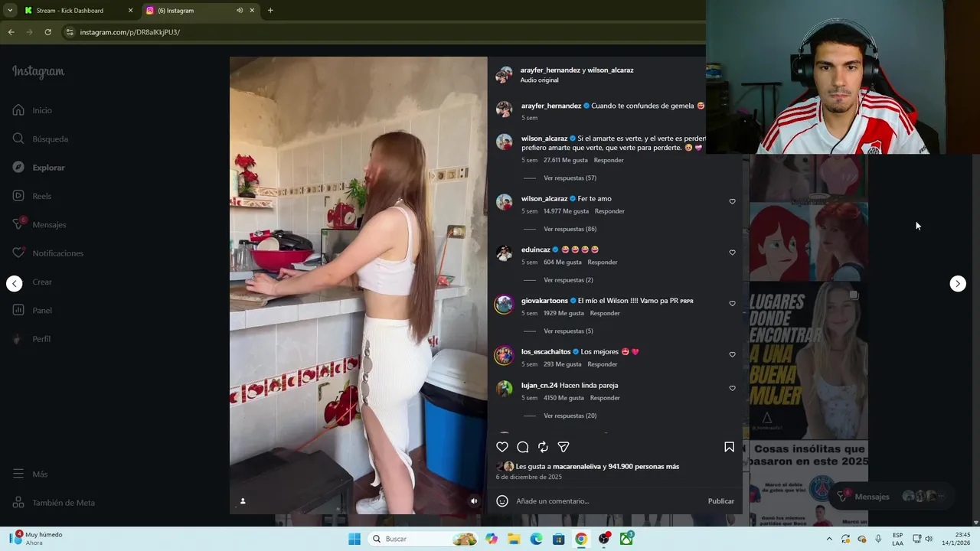Open Notificaciones in the sidebar
The height and width of the screenshot is (551, 980).
point(47,253)
